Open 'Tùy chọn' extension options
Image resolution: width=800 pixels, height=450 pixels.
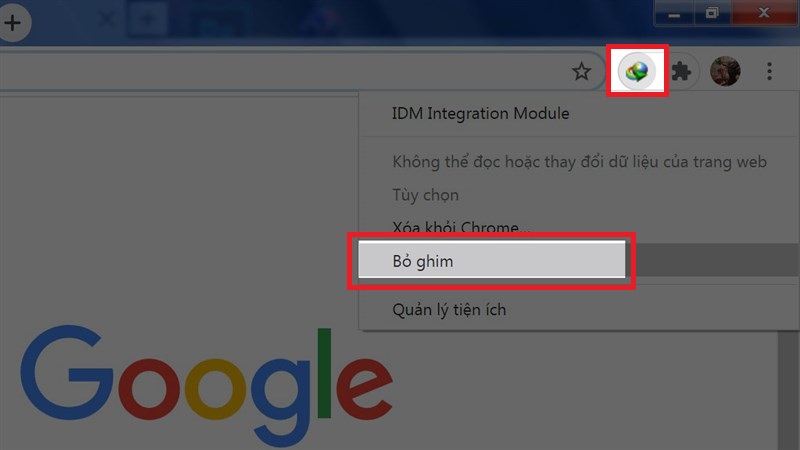(x=425, y=195)
